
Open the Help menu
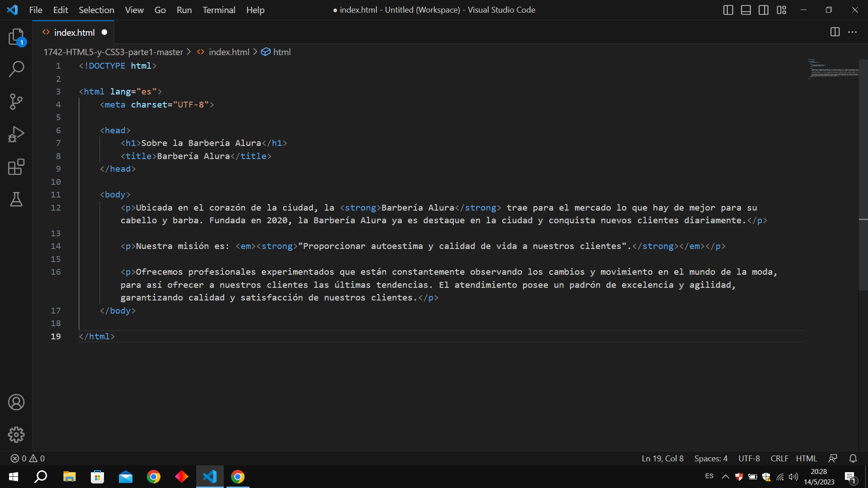coord(255,10)
